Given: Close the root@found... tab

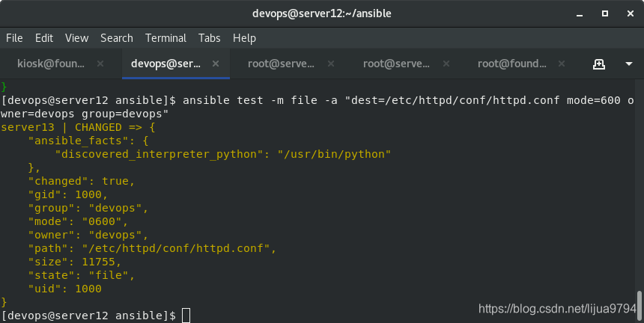Looking at the screenshot, I should [x=562, y=64].
